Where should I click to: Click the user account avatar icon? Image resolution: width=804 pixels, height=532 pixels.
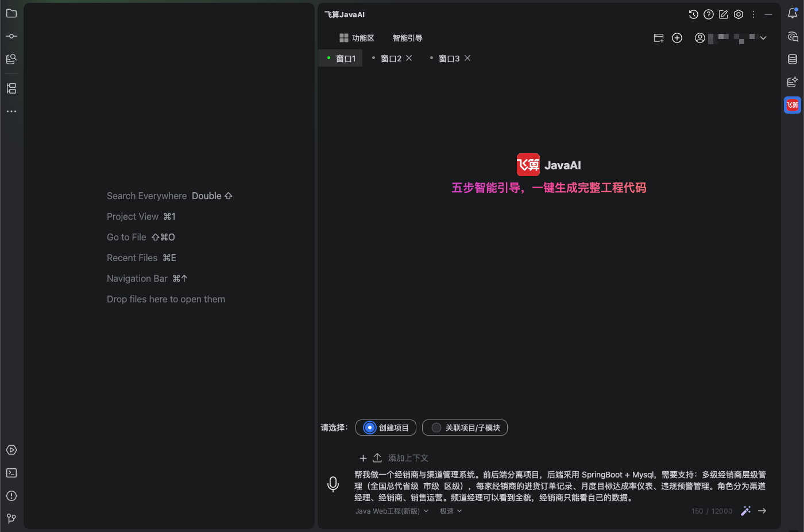click(x=700, y=38)
